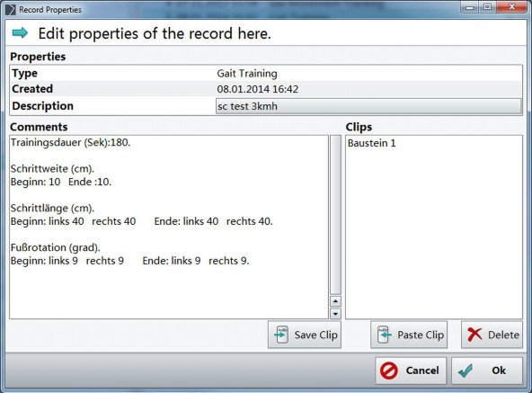Click the Ok checkmark icon
532x393 pixels.
point(465,371)
